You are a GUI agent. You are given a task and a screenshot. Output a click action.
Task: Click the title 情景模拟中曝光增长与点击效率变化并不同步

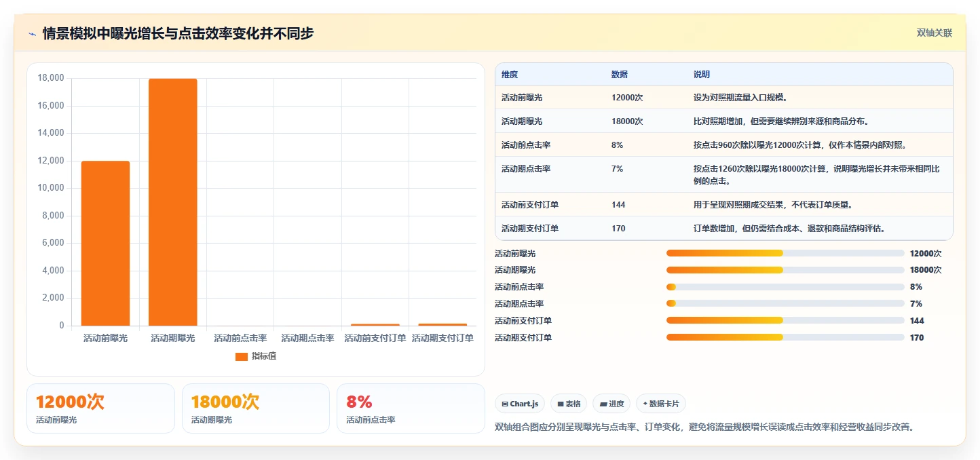(178, 33)
